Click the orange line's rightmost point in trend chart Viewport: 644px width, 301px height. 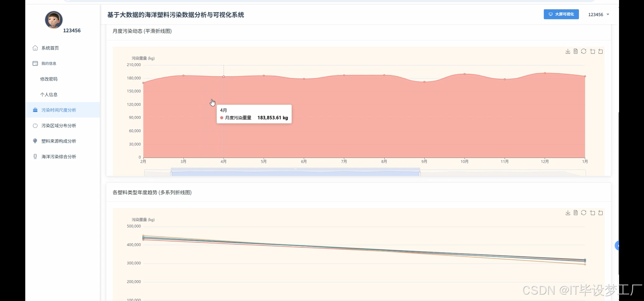[585, 264]
